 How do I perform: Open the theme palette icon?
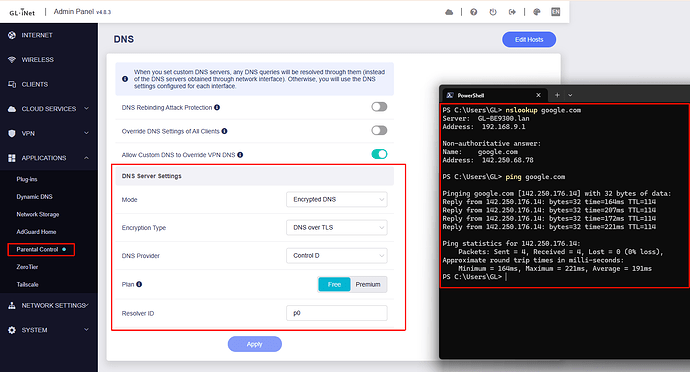tap(536, 12)
